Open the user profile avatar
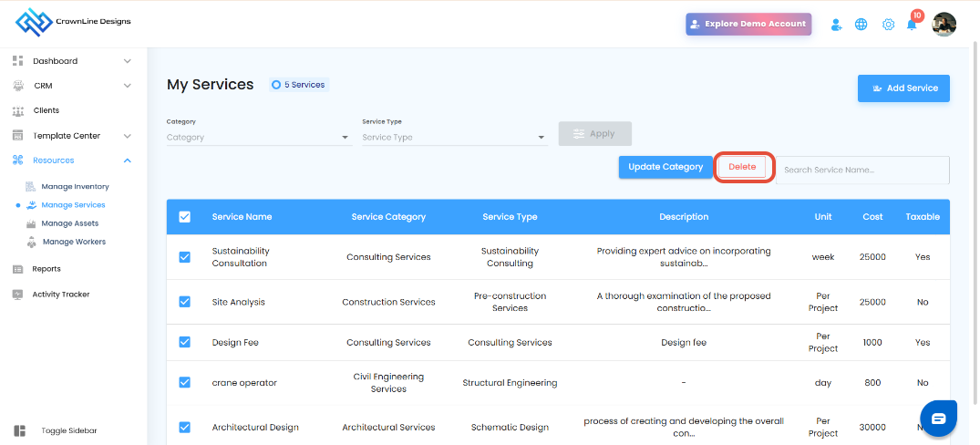980x445 pixels. (944, 25)
